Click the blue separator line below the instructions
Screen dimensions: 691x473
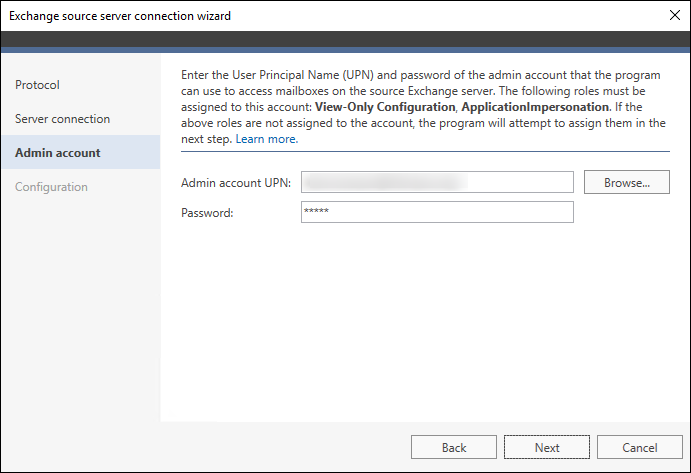tap(425, 151)
